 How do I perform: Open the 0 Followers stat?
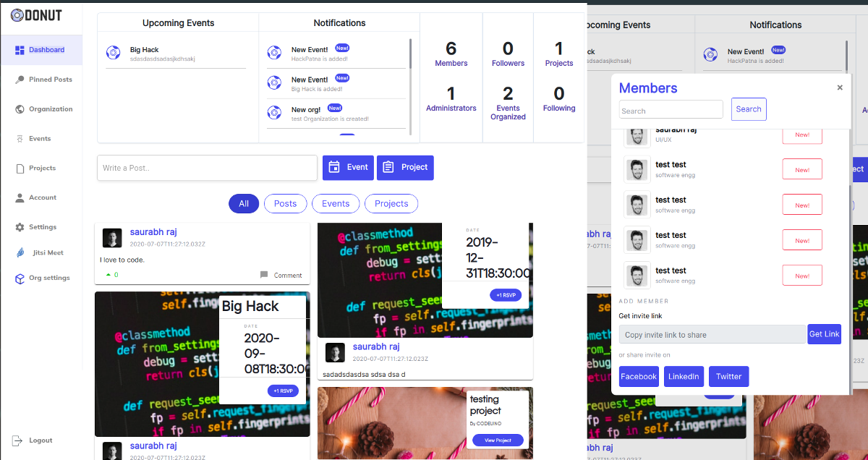click(508, 54)
